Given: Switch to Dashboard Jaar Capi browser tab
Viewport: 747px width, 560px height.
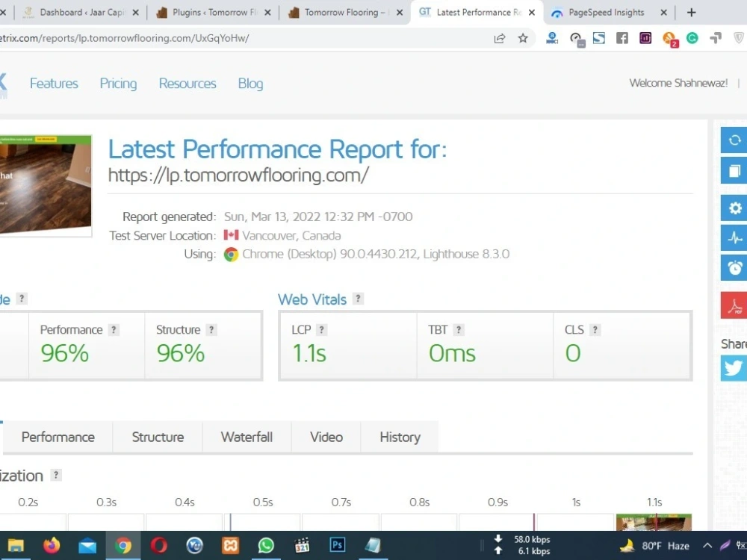Looking at the screenshot, I should pyautogui.click(x=81, y=13).
